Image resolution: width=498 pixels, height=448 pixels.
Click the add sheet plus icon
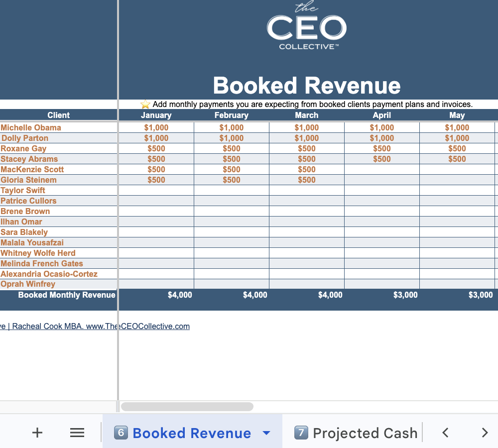pos(37,433)
